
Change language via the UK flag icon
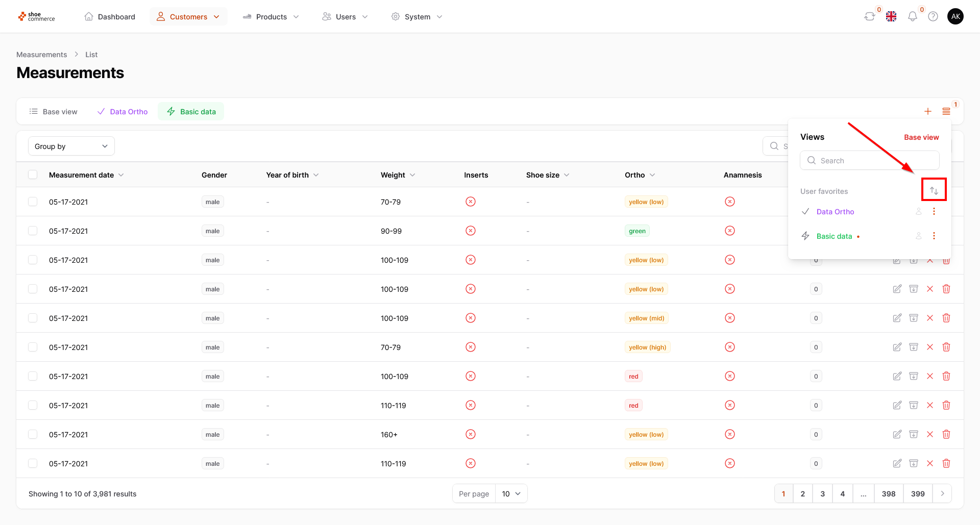pyautogui.click(x=891, y=16)
